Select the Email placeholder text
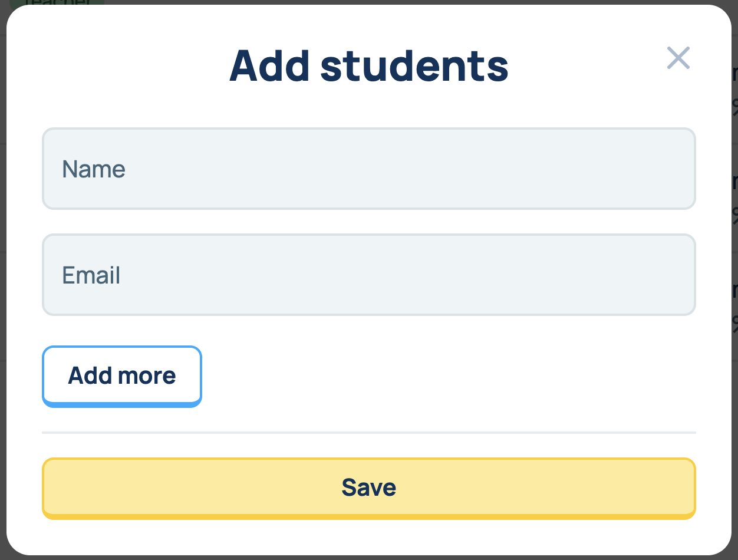The width and height of the screenshot is (738, 560). (x=91, y=275)
